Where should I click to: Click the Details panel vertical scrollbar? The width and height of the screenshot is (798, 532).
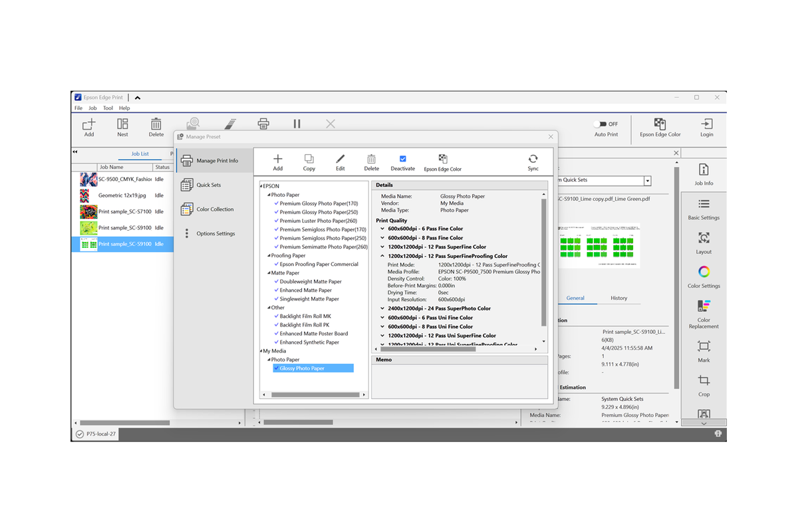pos(544,263)
